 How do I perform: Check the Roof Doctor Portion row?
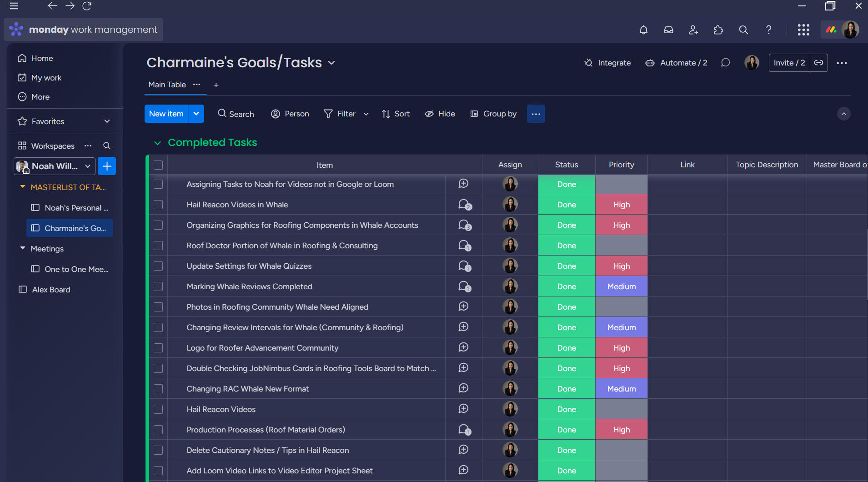tap(158, 246)
